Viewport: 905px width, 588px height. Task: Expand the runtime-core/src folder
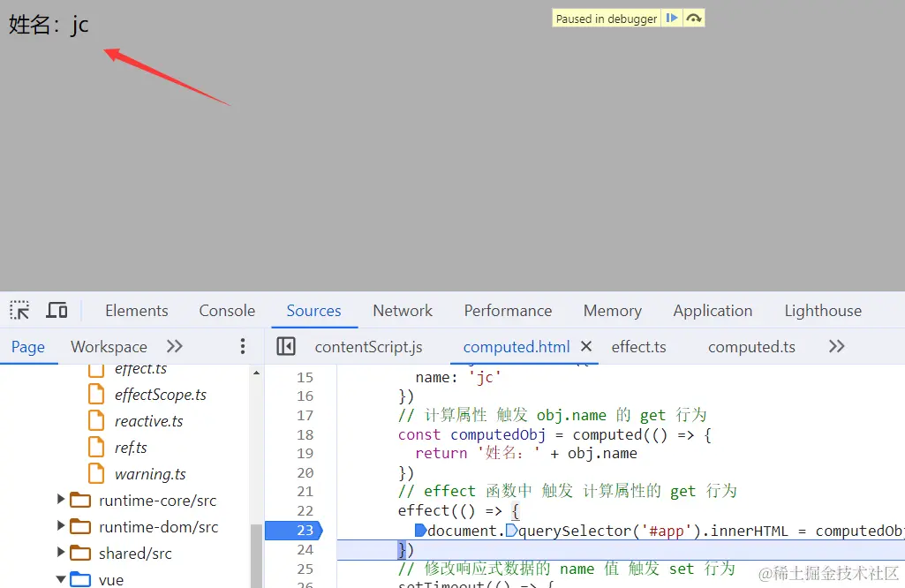pyautogui.click(x=61, y=500)
